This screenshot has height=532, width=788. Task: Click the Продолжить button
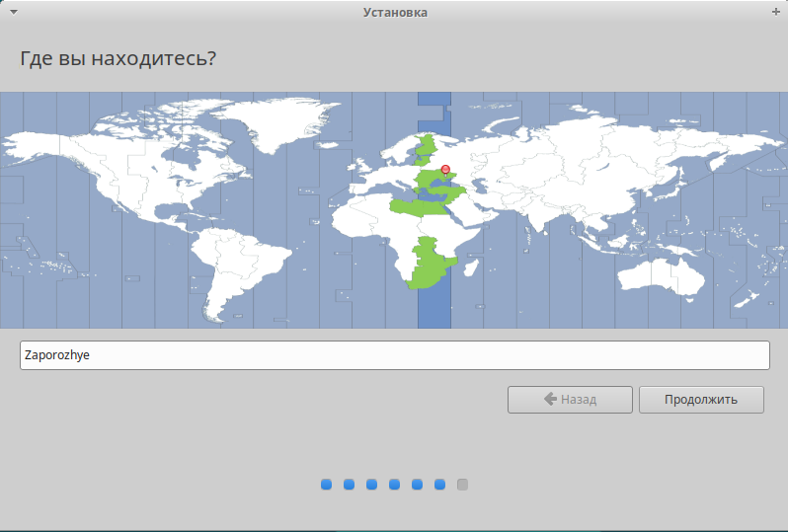coord(701,400)
